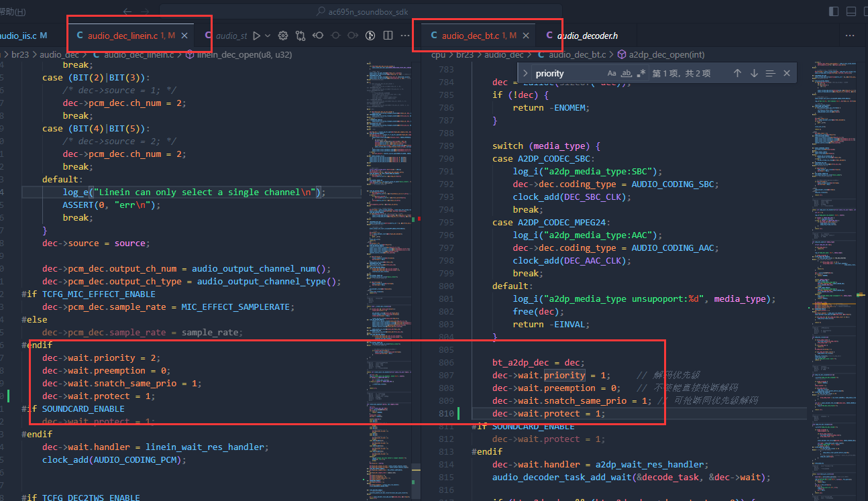The width and height of the screenshot is (868, 501).
Task: Go to next match arrow in find
Action: [x=754, y=73]
